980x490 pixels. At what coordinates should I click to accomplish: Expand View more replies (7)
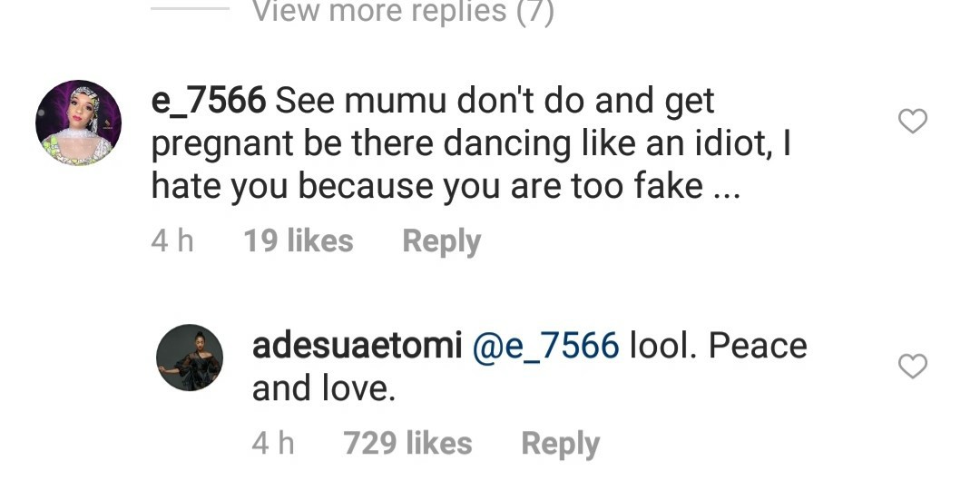pos(403,11)
